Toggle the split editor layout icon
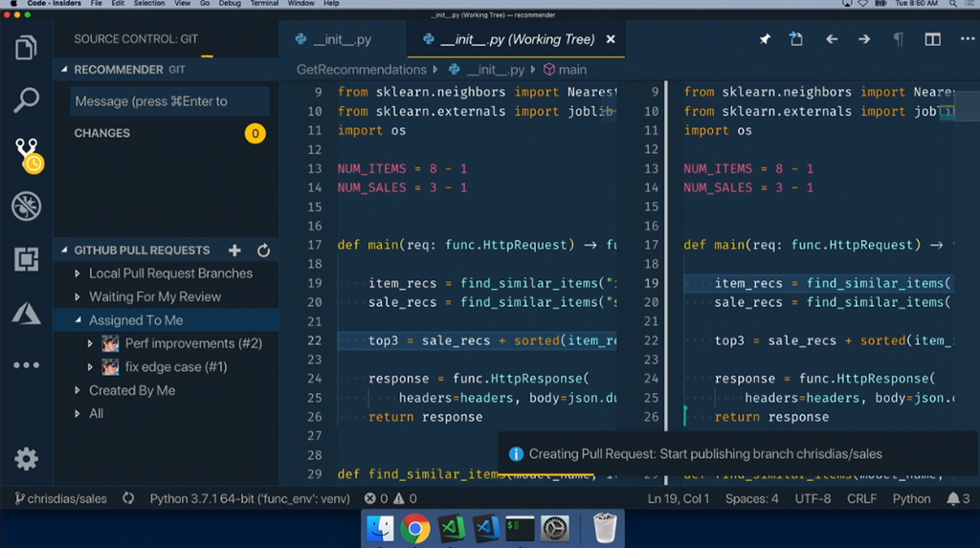 932,39
